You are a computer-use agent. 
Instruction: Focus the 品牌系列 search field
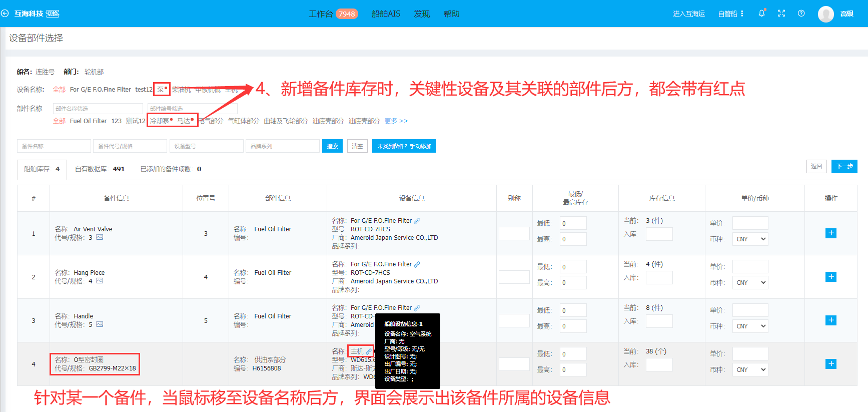283,146
